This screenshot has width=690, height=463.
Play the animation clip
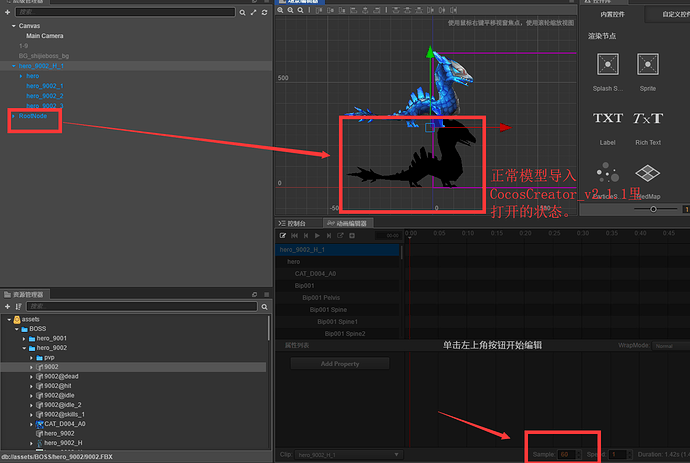[317, 235]
